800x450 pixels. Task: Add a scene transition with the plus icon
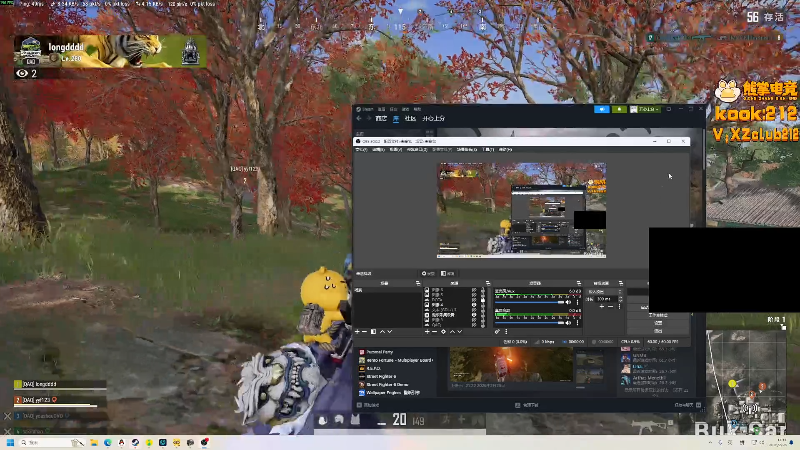coord(602,306)
